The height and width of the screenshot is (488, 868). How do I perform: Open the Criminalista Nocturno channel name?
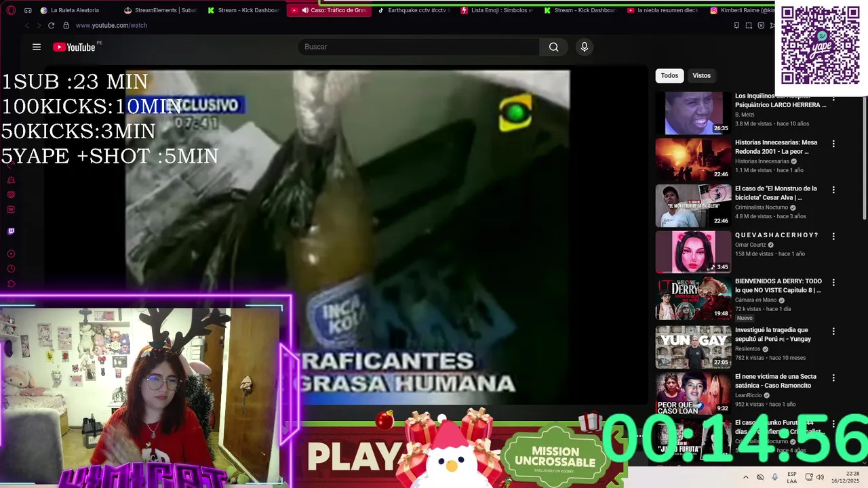click(x=762, y=207)
